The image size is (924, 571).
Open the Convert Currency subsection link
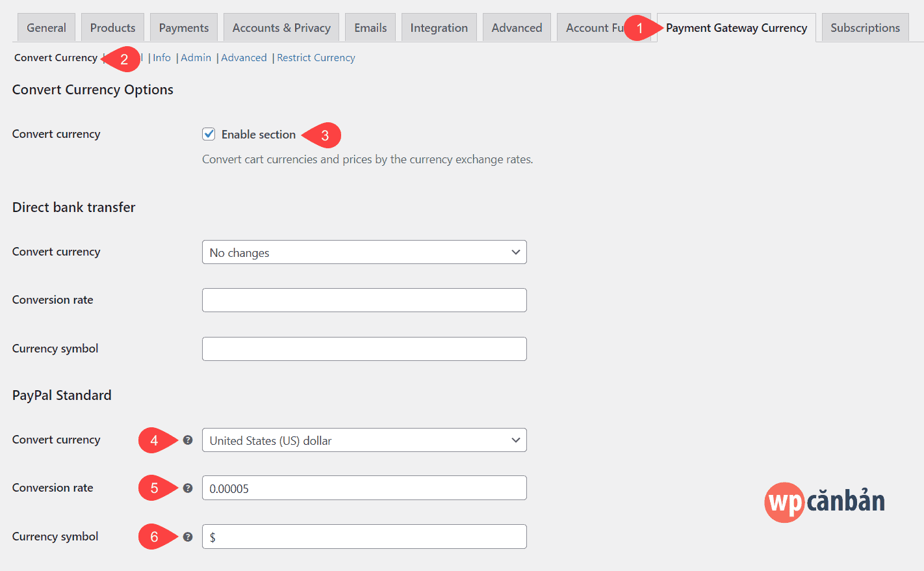tap(56, 58)
